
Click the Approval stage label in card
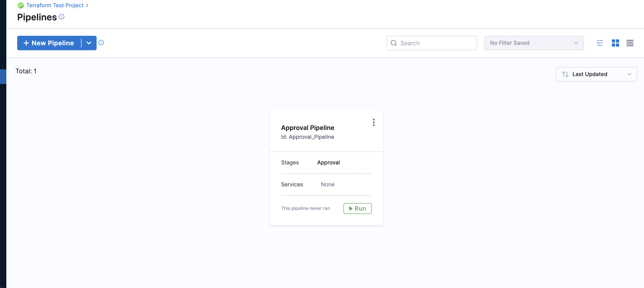pos(328,162)
